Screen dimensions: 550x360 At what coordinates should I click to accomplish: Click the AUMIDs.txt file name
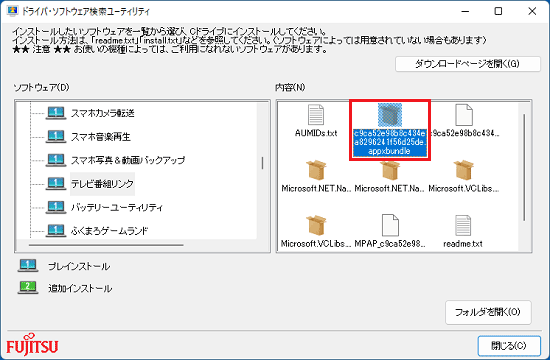316,133
